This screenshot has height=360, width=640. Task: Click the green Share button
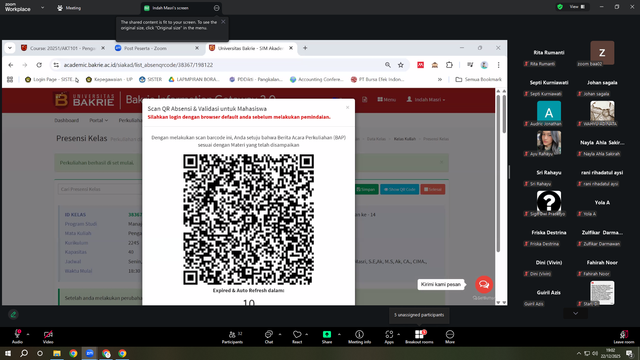click(327, 336)
